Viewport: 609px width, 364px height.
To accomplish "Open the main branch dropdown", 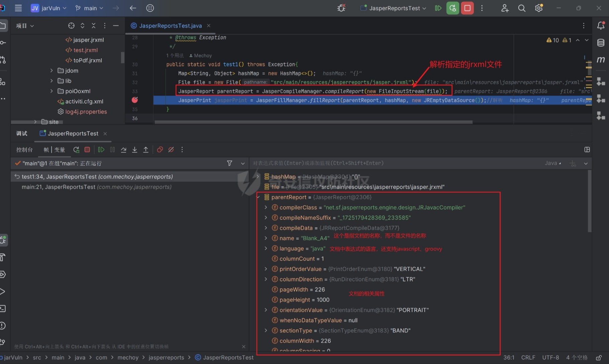I will (89, 8).
